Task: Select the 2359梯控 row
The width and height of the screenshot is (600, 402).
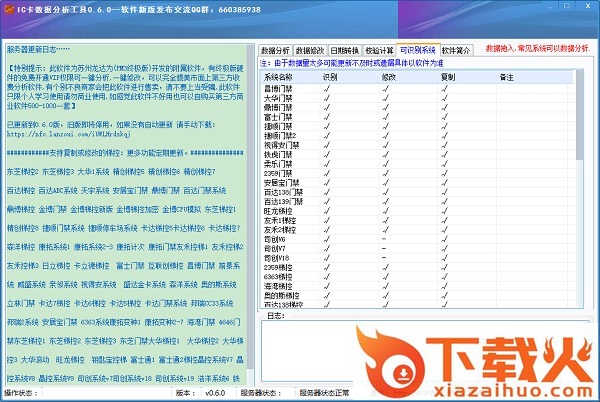Action: click(417, 267)
